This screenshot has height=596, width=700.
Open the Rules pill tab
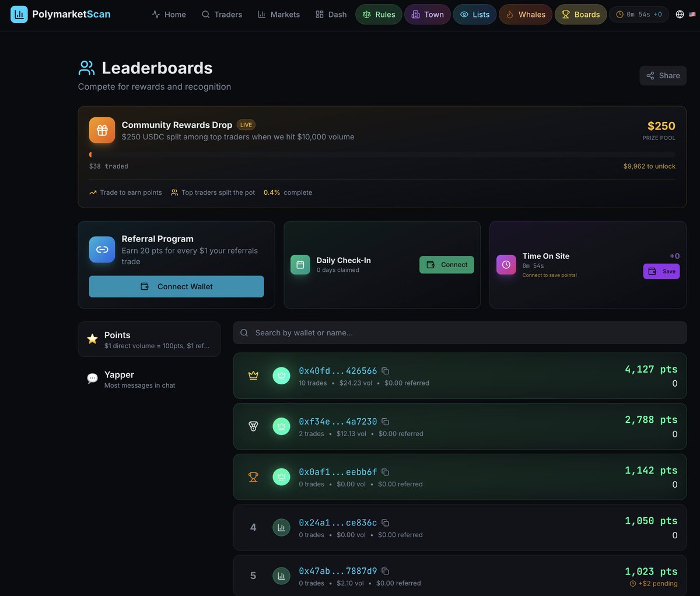(379, 15)
